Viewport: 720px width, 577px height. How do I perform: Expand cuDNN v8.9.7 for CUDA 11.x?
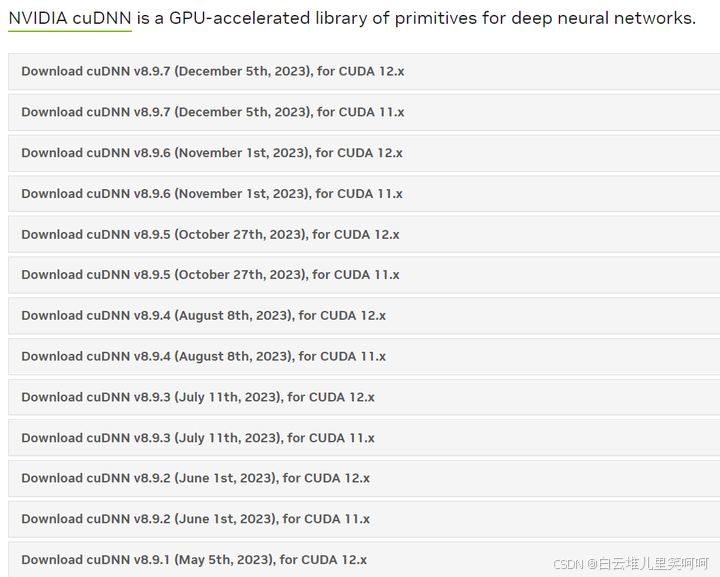364,112
